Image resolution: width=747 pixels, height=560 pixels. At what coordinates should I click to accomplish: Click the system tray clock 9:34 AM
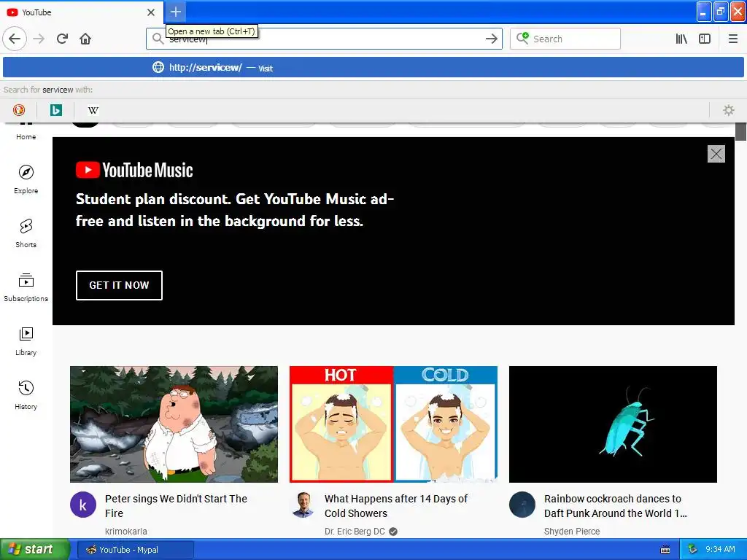point(720,549)
